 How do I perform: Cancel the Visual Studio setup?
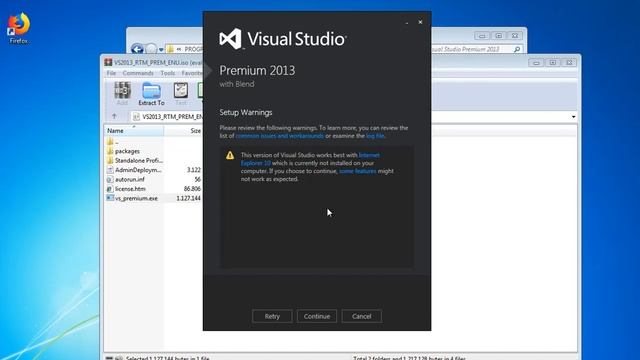362,316
